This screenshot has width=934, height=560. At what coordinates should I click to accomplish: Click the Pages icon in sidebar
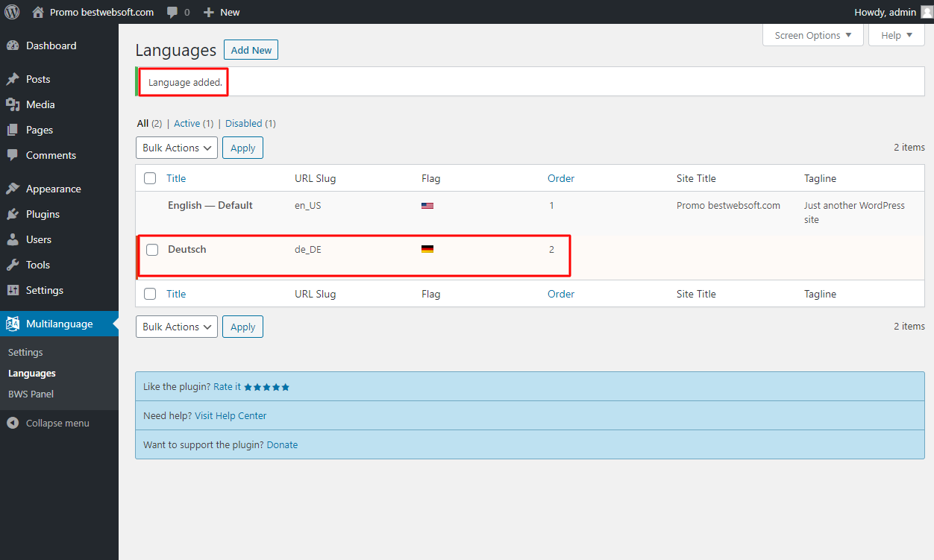tap(13, 130)
